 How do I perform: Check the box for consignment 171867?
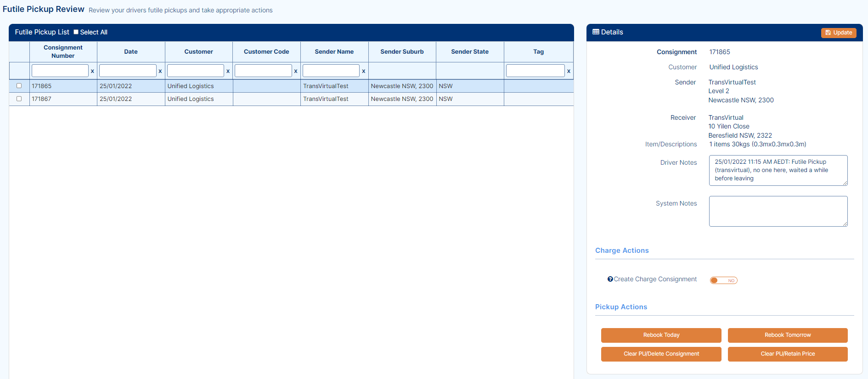(x=19, y=99)
